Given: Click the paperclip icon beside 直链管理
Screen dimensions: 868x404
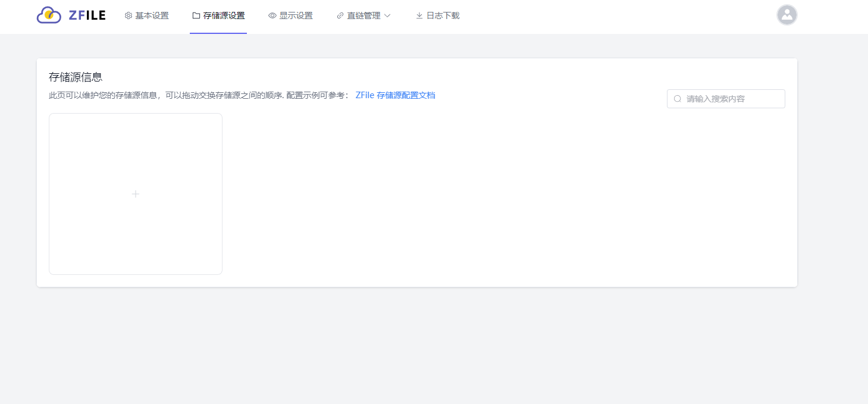Looking at the screenshot, I should click(340, 15).
